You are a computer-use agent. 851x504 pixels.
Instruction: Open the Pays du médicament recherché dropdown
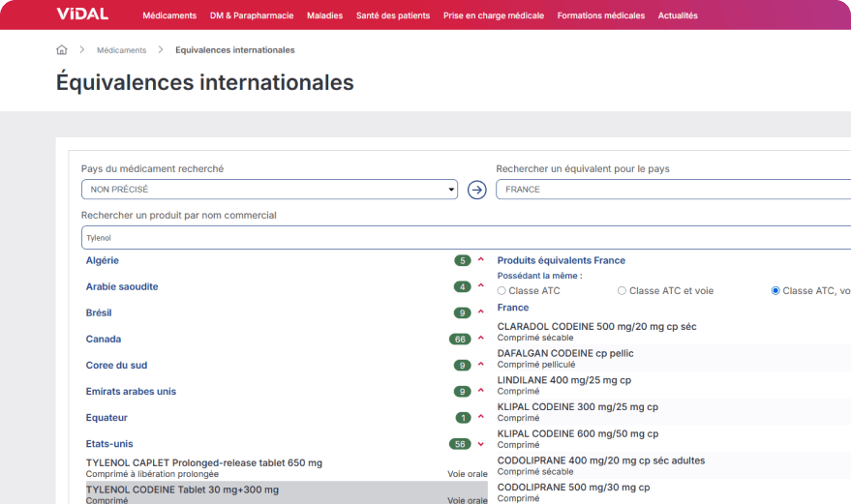[270, 190]
